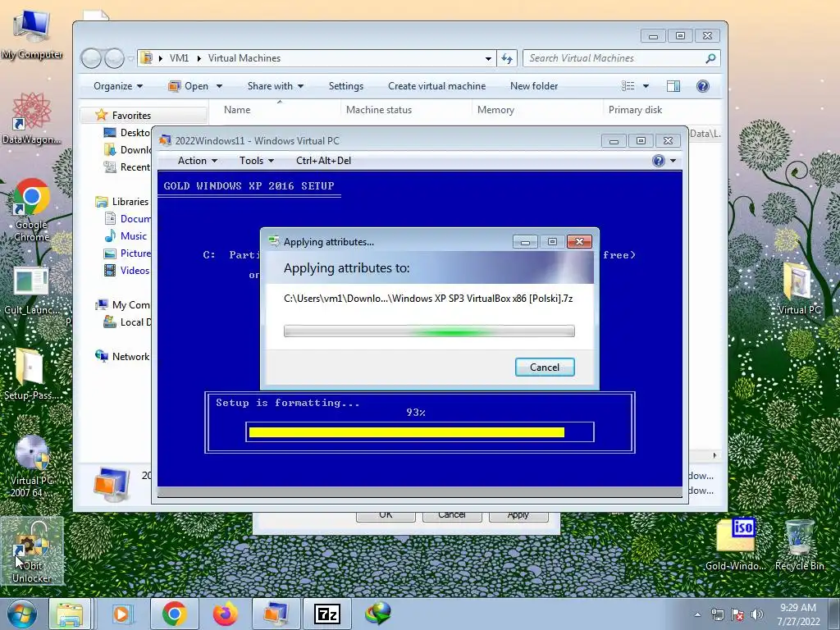Screen dimensions: 840x630
Task: Click the Windows Start button
Action: pos(21,614)
